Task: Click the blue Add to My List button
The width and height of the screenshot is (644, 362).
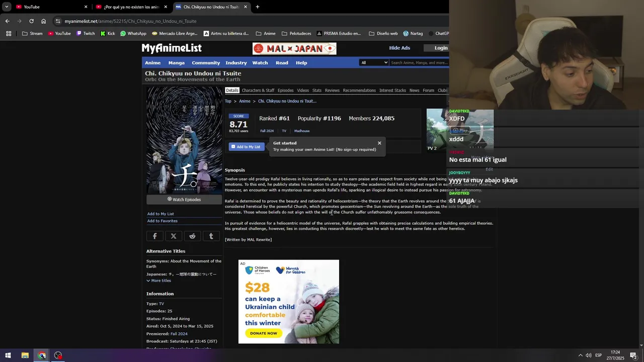Action: (247, 147)
